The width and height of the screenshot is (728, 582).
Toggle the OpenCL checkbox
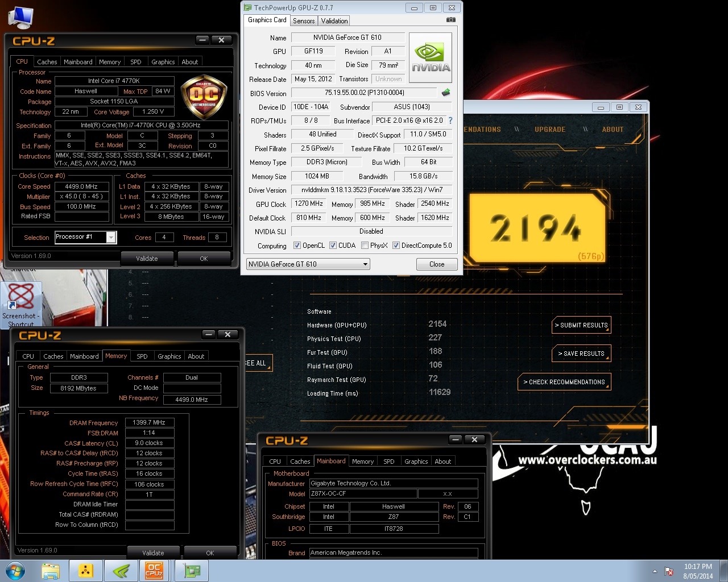click(297, 246)
